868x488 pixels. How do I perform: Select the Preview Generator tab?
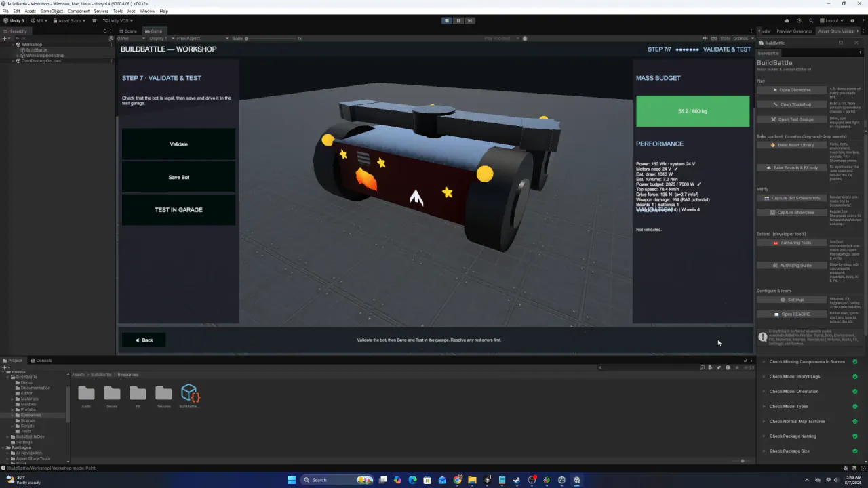[794, 30]
